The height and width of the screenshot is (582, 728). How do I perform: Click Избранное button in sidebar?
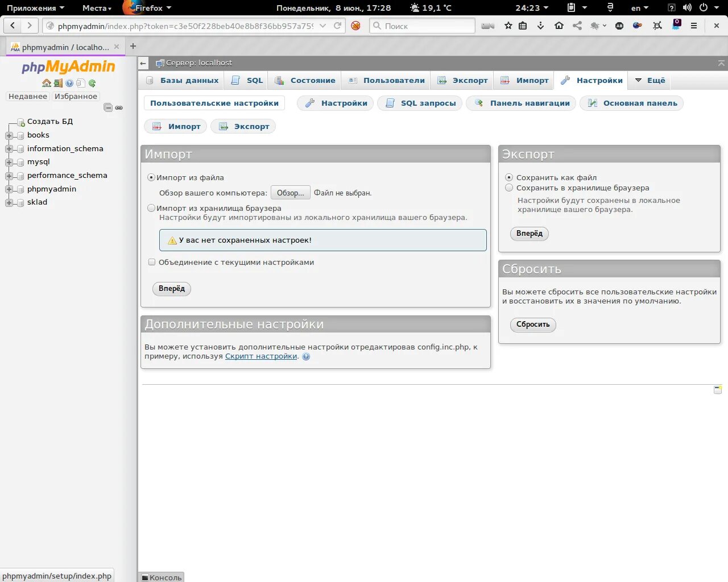tap(76, 97)
